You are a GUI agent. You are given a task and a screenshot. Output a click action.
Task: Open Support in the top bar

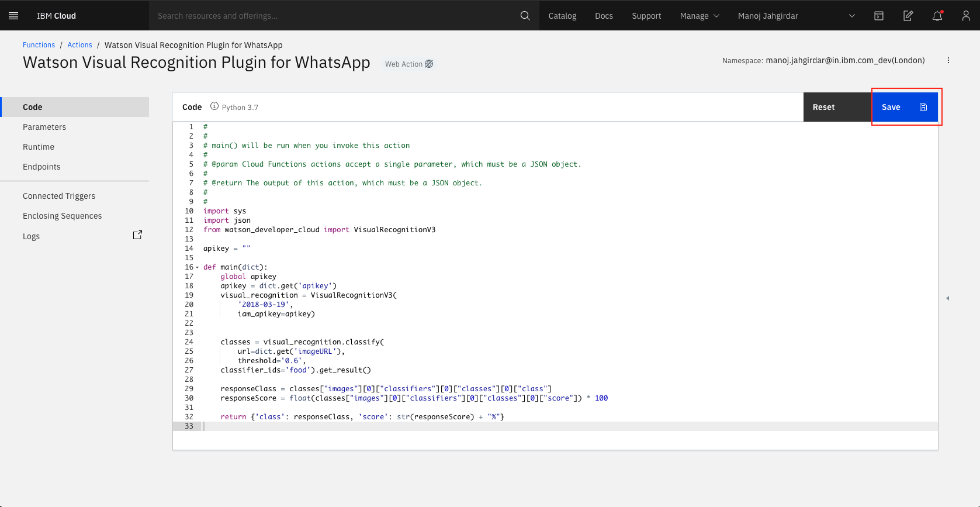point(646,16)
